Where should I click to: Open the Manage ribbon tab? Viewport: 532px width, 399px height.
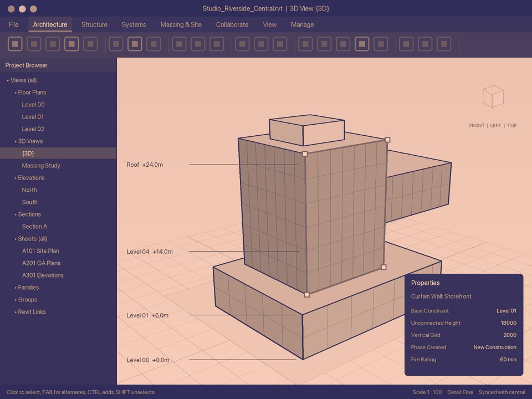click(302, 24)
